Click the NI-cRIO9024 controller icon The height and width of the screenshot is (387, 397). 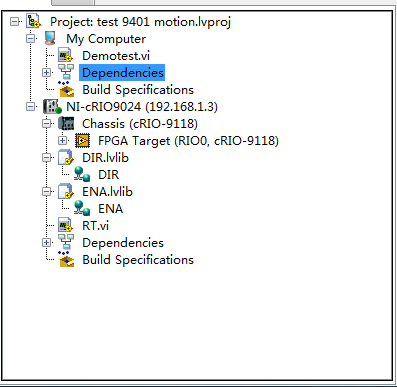pyautogui.click(x=52, y=106)
